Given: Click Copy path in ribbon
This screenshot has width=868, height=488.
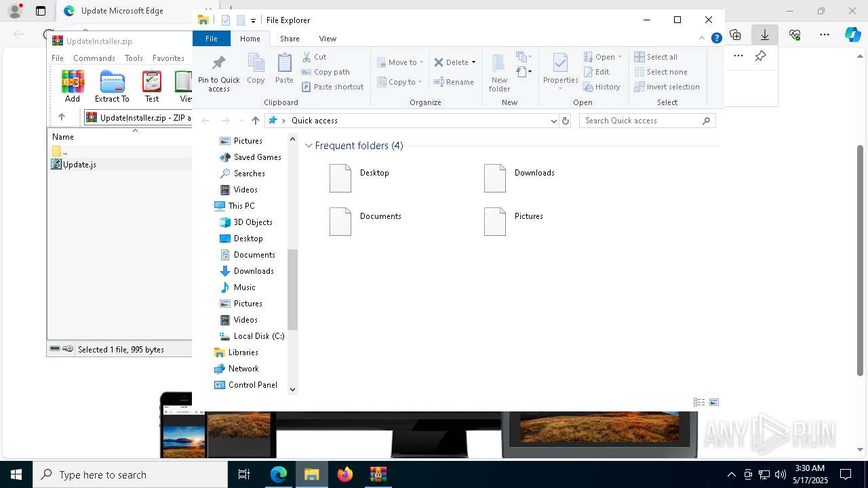Looking at the screenshot, I should click(325, 72).
